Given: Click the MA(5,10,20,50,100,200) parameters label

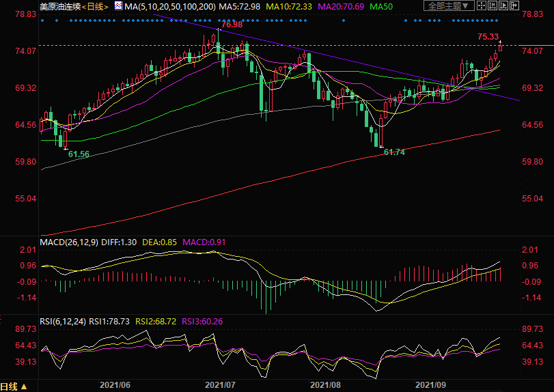Looking at the screenshot, I should click(x=170, y=5).
